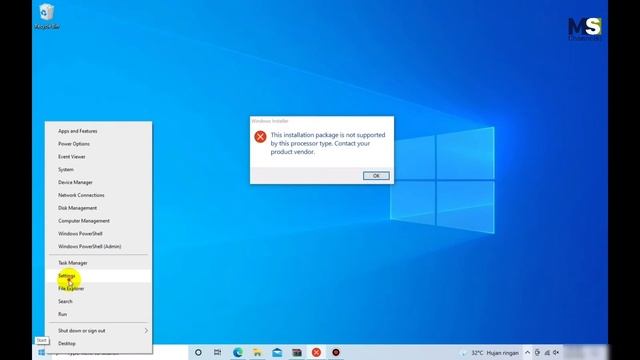Click OK in Windows Installer dialog

tap(376, 176)
